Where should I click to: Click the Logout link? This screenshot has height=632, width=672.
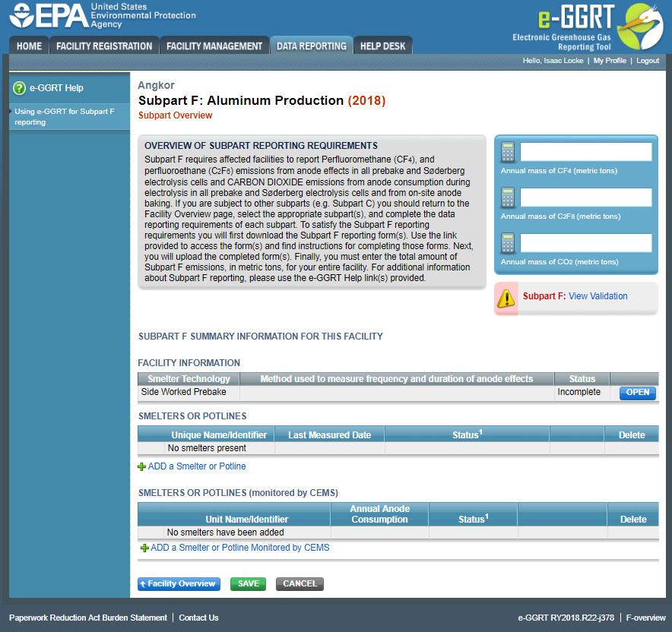tap(648, 61)
